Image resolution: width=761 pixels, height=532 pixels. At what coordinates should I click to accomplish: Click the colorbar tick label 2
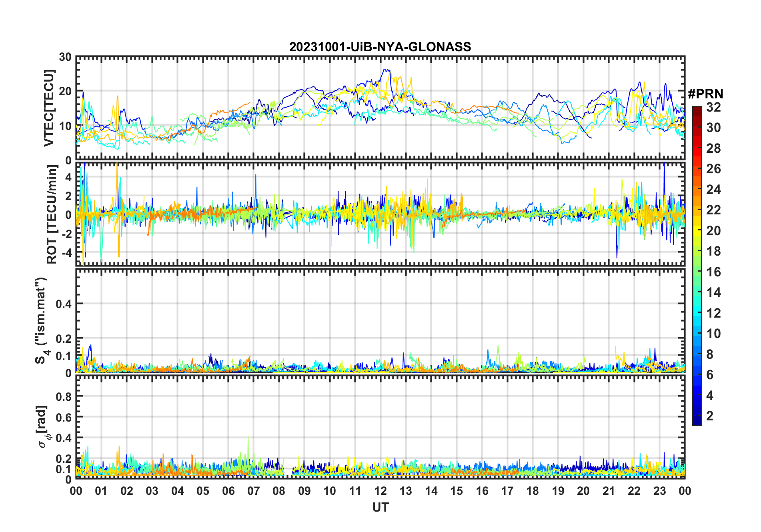click(710, 416)
